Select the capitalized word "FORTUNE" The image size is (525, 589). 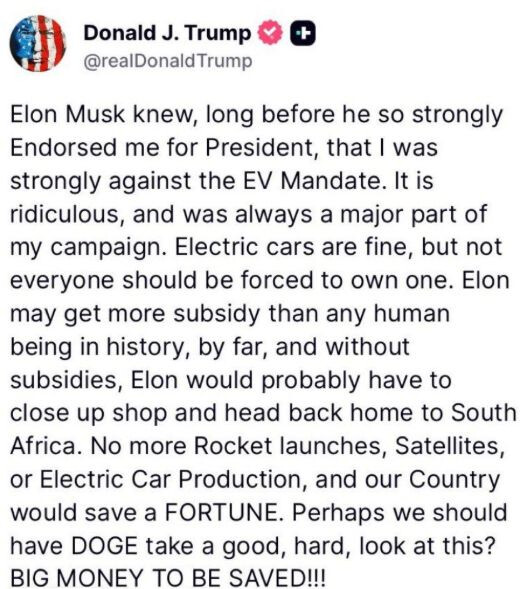tap(223, 512)
